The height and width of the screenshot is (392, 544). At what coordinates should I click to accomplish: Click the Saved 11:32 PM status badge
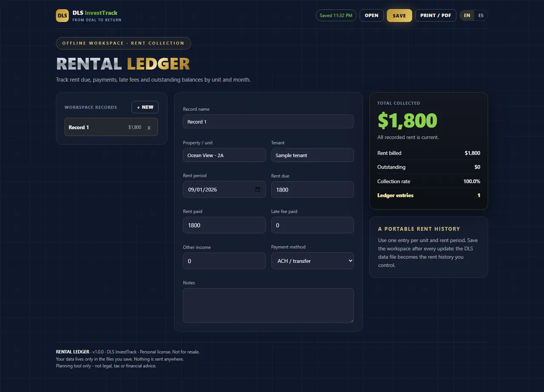pos(336,15)
